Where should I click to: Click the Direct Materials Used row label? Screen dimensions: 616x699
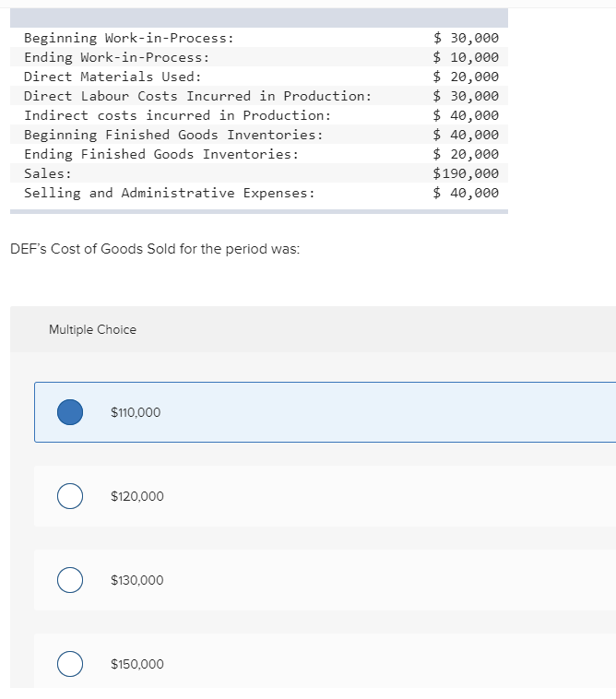tap(113, 77)
